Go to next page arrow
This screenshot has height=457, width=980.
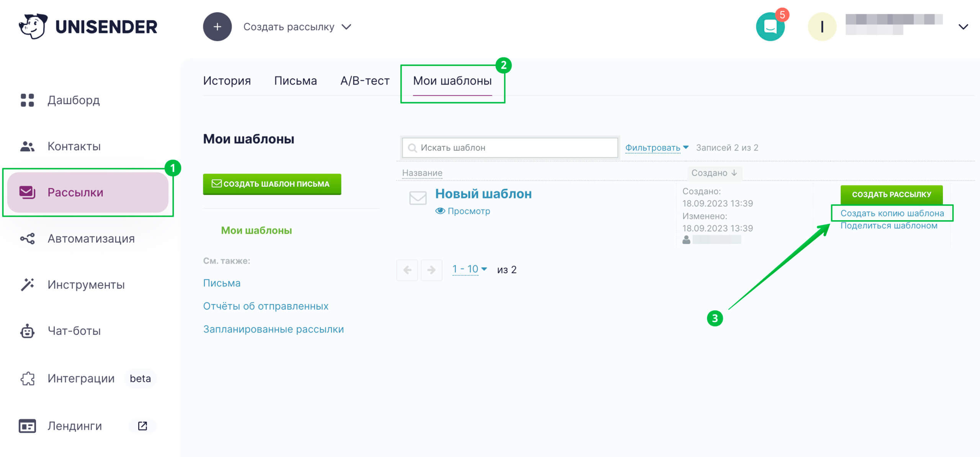point(431,270)
